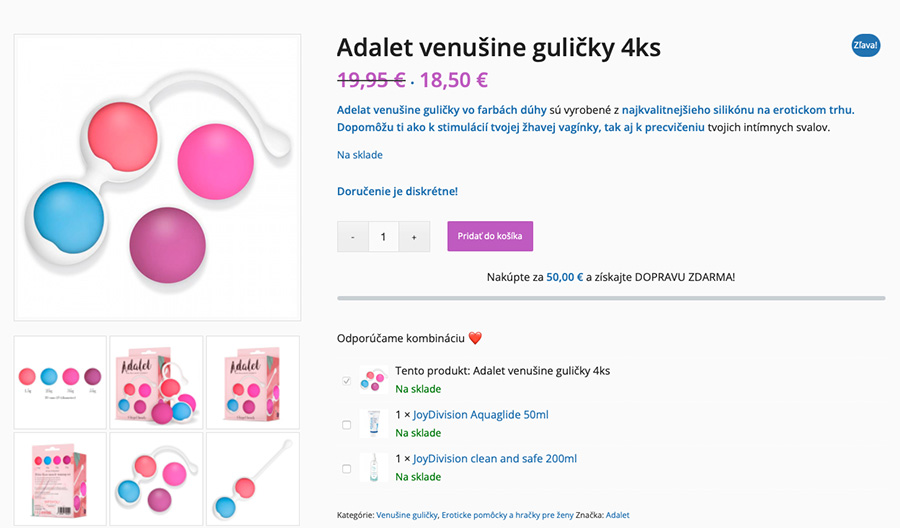Open thumbnail of Adalet box front only
Screen dimensions: 900x528
point(253,382)
